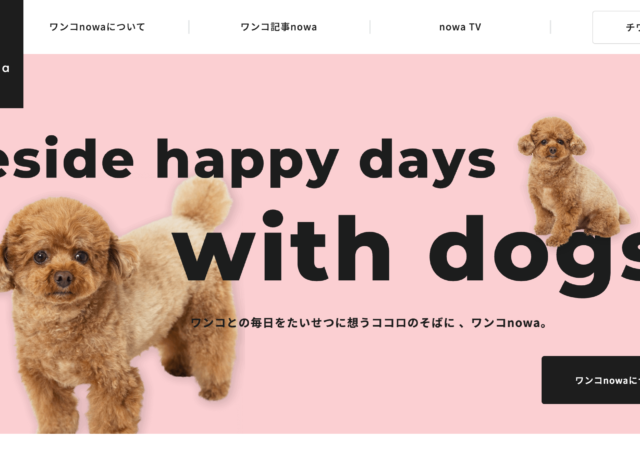Viewport: 640px width, 450px height.
Task: Click the word "with" in the headline
Action: (x=284, y=246)
